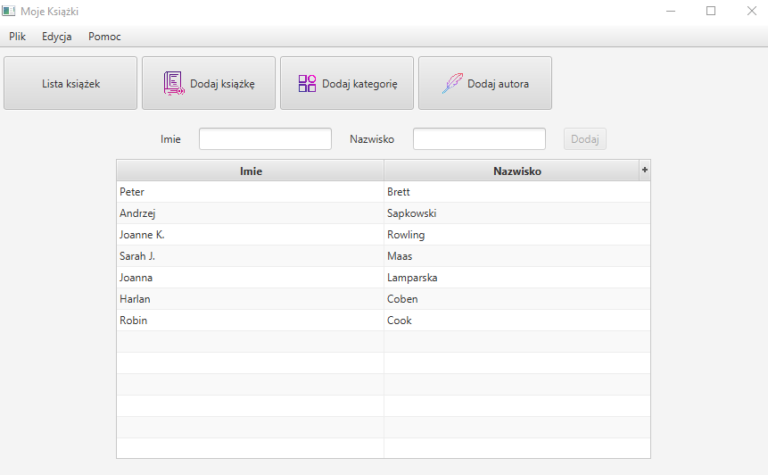Screen dimensions: 768x475
Task: Open the Pomoc menu
Action: tap(104, 36)
